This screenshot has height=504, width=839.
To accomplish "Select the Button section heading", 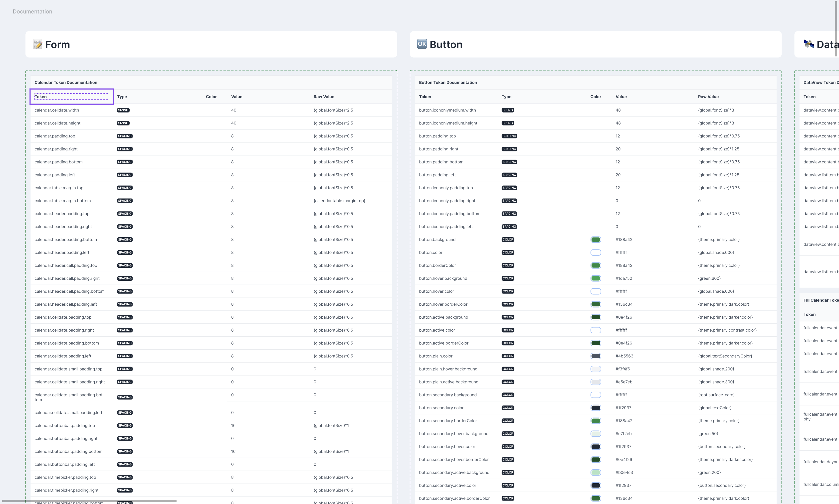I will pos(446,44).
